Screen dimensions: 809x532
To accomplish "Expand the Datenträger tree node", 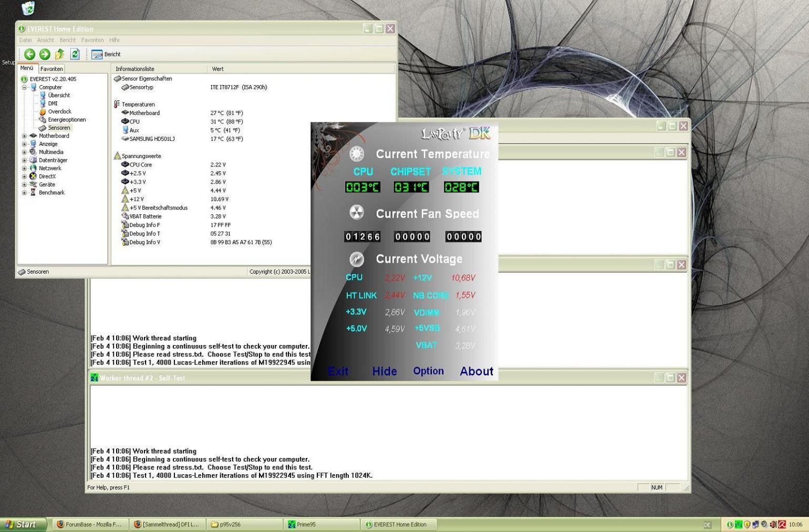I will (x=24, y=160).
